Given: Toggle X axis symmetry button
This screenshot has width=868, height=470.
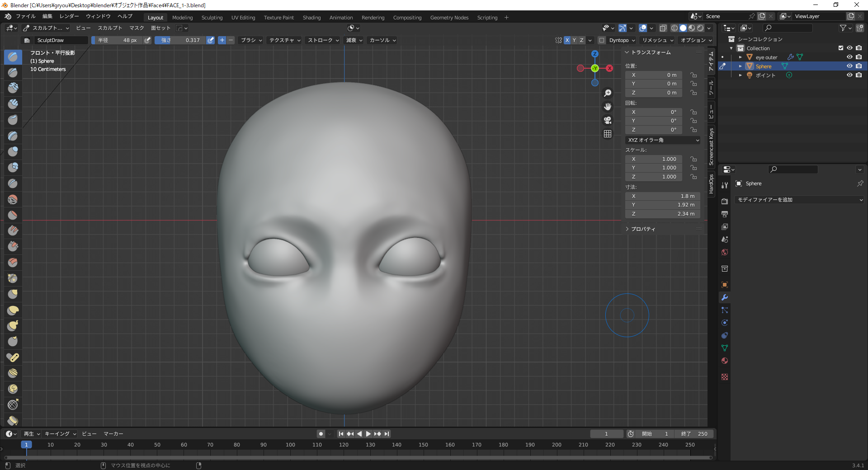Looking at the screenshot, I should (x=567, y=40).
